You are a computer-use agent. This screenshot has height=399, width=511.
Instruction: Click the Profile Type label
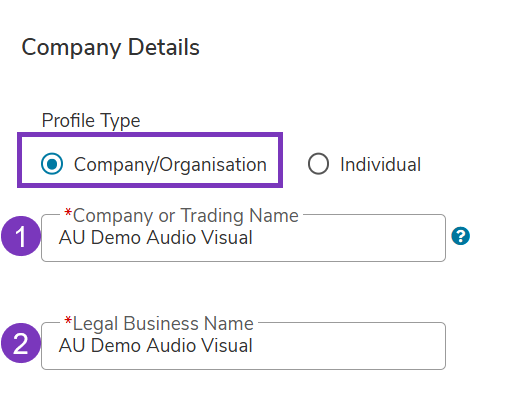click(91, 120)
